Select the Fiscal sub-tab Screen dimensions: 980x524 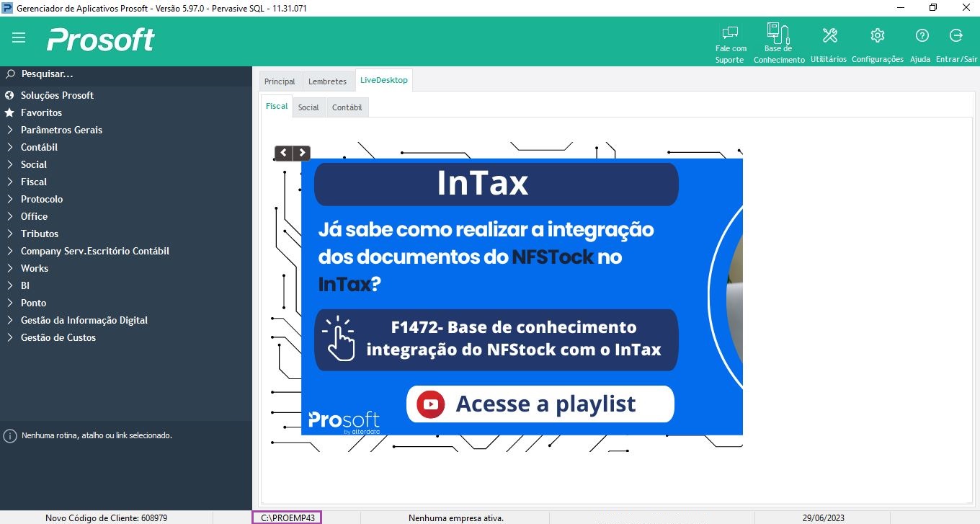(277, 106)
